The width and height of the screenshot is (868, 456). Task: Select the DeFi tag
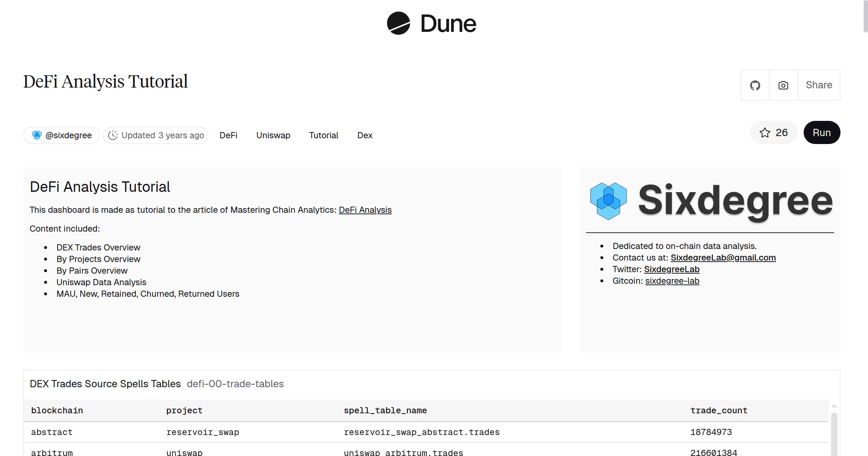[x=228, y=135]
